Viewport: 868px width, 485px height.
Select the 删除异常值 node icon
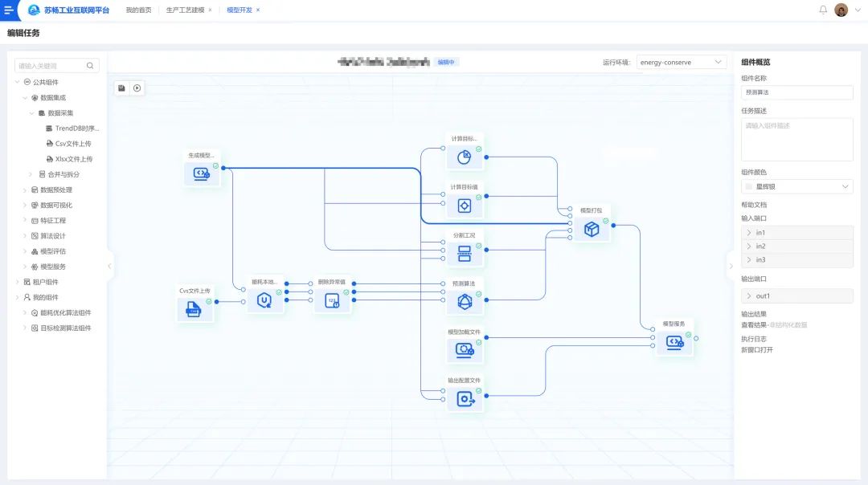[x=332, y=301]
